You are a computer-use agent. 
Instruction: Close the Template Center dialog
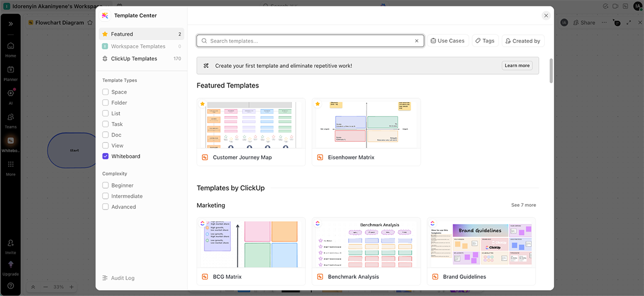pos(546,16)
